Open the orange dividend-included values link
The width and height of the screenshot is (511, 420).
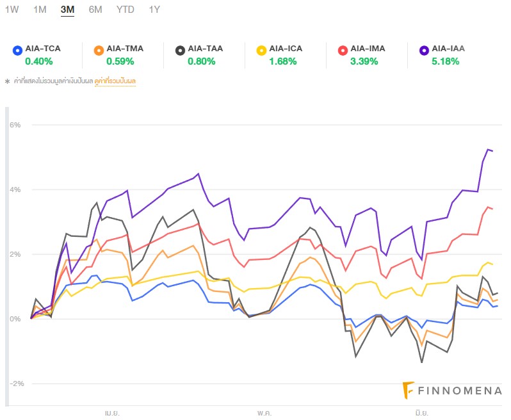click(115, 81)
